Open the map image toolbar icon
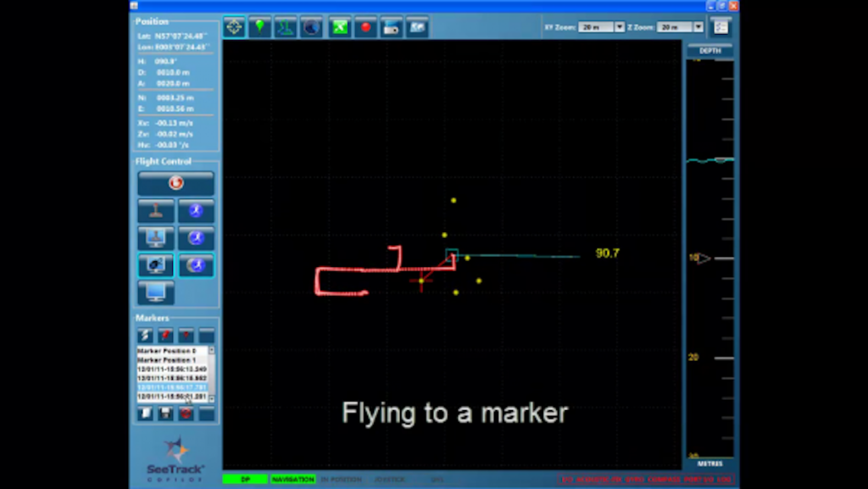 [417, 27]
